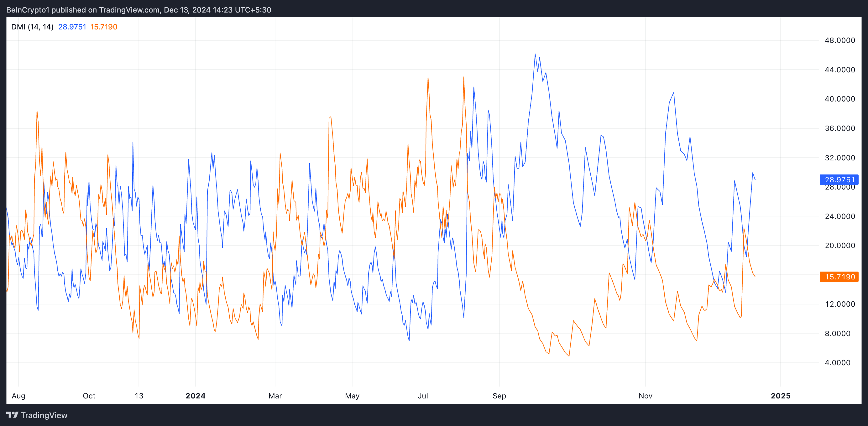Click the blue 28.9751 legend value
Image resolution: width=868 pixels, height=426 pixels.
pos(72,27)
